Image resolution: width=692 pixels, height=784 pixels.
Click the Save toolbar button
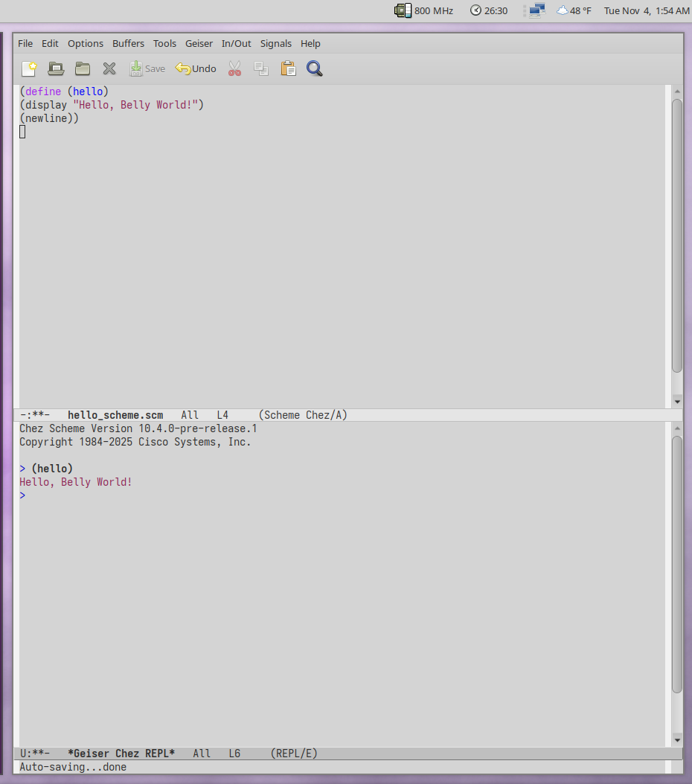[147, 68]
